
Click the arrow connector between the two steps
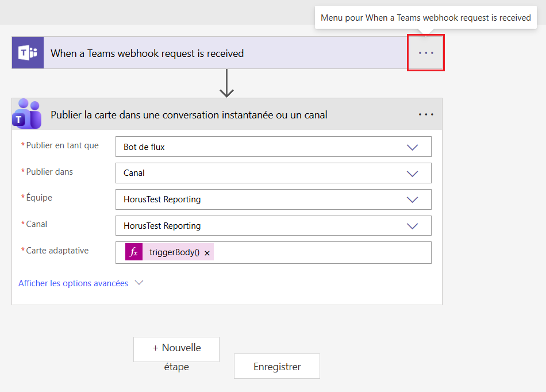pyautogui.click(x=227, y=83)
